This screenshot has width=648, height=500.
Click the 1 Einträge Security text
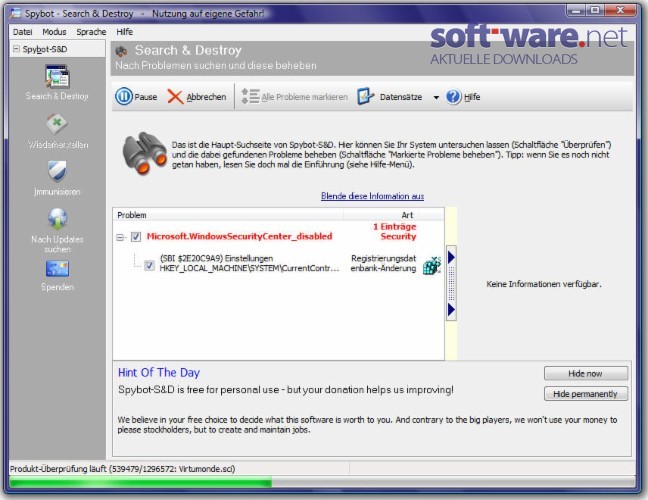394,231
